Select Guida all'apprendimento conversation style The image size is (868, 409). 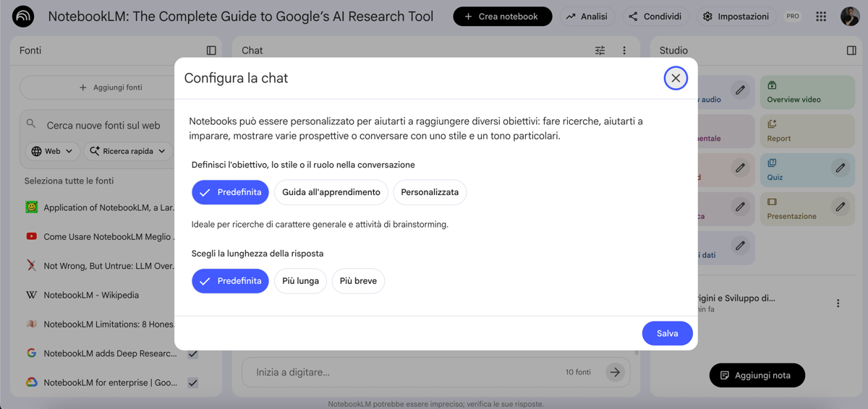click(331, 192)
